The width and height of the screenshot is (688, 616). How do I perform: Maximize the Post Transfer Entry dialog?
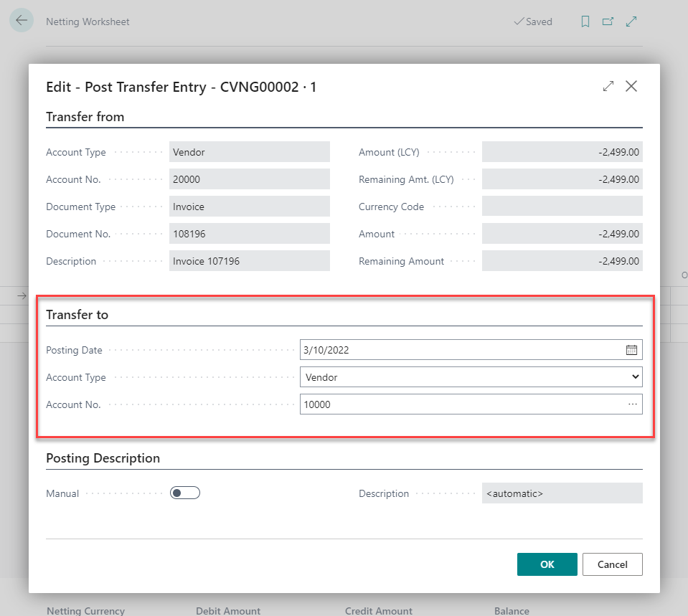coord(608,86)
